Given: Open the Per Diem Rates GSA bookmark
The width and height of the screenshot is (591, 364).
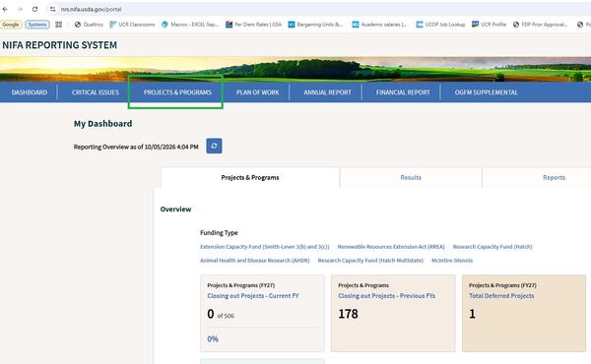Looking at the screenshot, I should pyautogui.click(x=254, y=25).
